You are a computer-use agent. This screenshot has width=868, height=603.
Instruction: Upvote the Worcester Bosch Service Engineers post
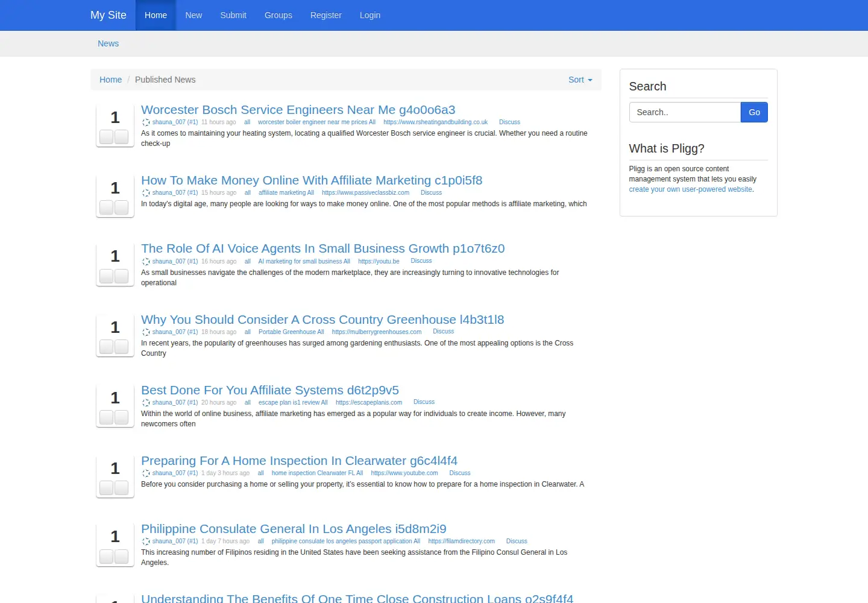click(107, 137)
